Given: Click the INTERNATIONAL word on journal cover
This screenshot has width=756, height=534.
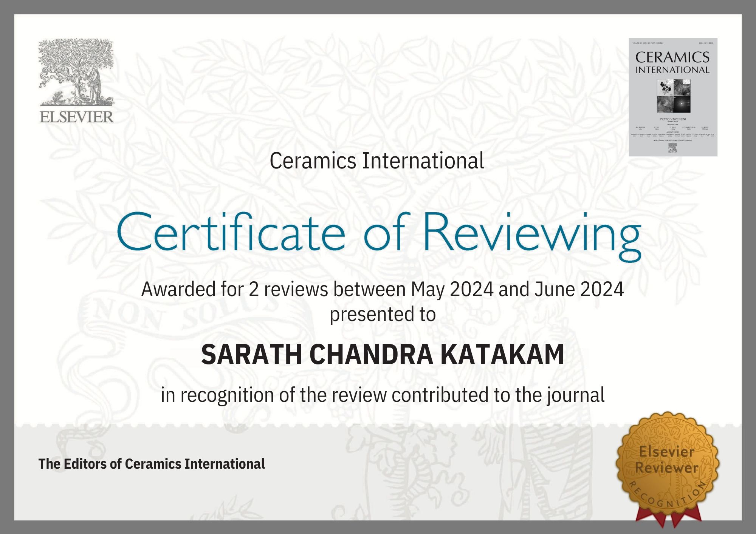Looking at the screenshot, I should tap(672, 70).
